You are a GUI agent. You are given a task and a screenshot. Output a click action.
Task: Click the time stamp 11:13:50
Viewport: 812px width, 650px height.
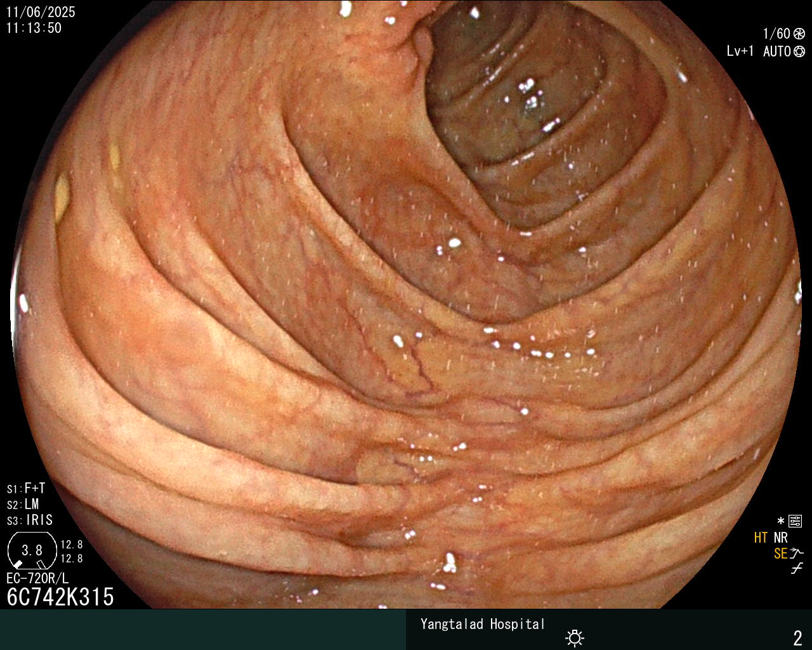coord(34,28)
